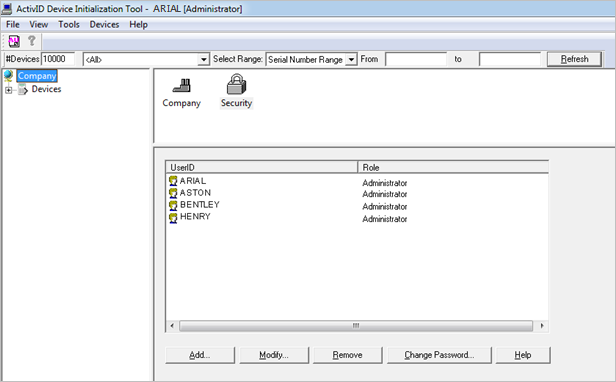
Task: Click the Administrator role of HENRY
Action: [385, 219]
